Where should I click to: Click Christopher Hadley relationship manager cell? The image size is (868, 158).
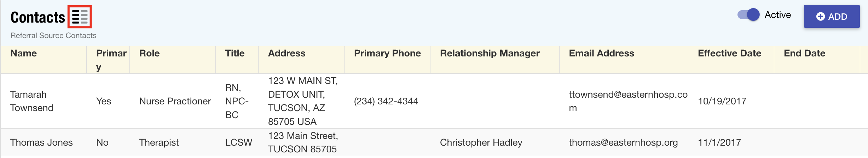click(x=481, y=142)
